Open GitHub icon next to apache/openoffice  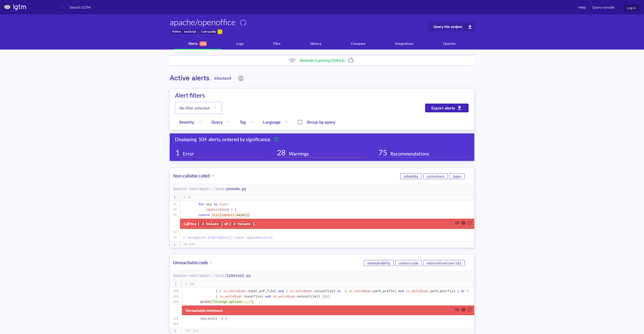click(243, 23)
